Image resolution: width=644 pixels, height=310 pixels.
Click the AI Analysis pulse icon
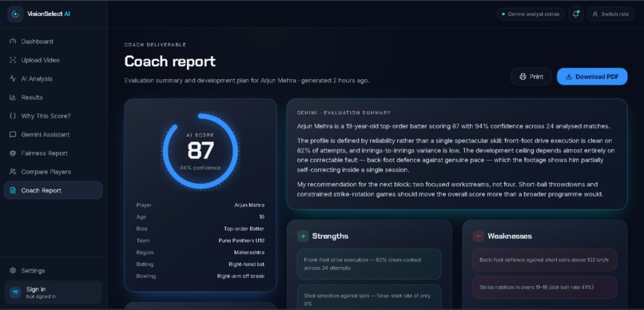(13, 79)
